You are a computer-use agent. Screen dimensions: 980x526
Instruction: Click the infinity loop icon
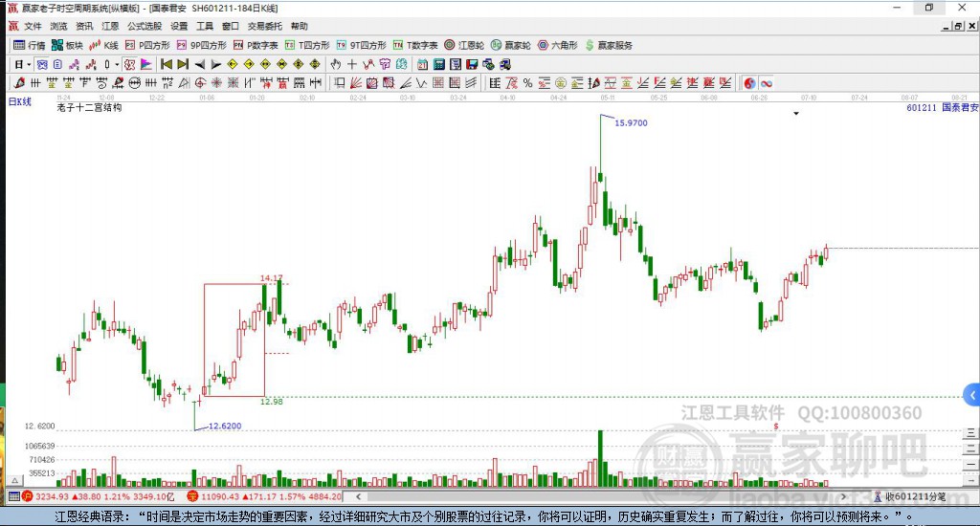pyautogui.click(x=767, y=83)
